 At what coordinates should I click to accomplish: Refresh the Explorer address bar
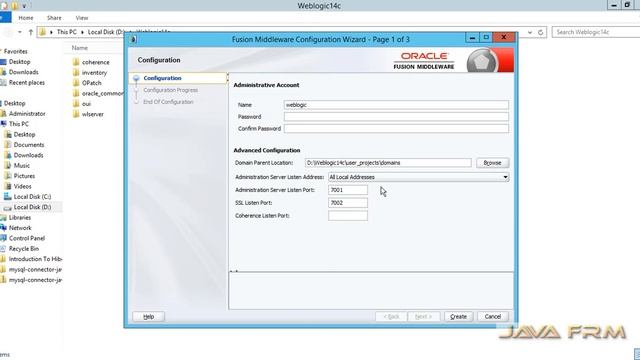540,32
